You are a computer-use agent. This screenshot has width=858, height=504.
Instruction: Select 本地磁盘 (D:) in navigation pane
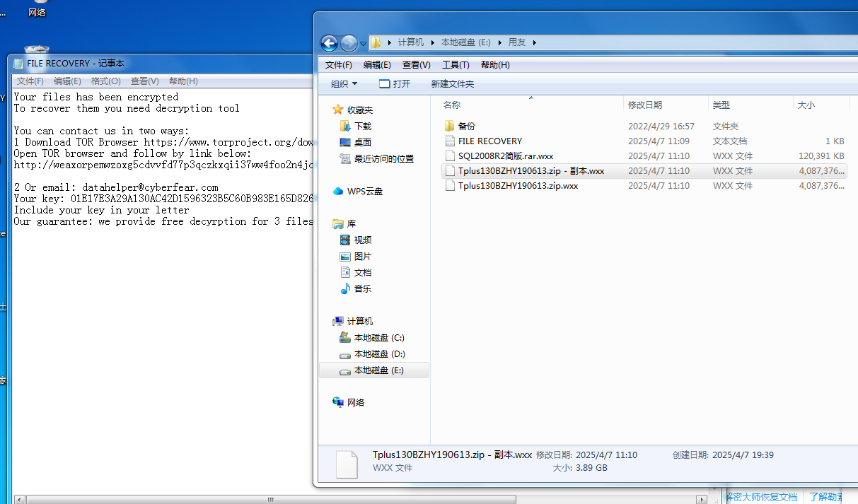click(x=378, y=353)
